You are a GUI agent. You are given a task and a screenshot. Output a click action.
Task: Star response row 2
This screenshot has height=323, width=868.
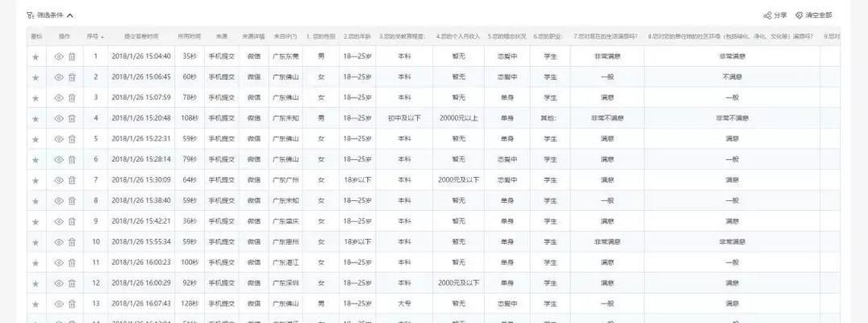pyautogui.click(x=35, y=78)
